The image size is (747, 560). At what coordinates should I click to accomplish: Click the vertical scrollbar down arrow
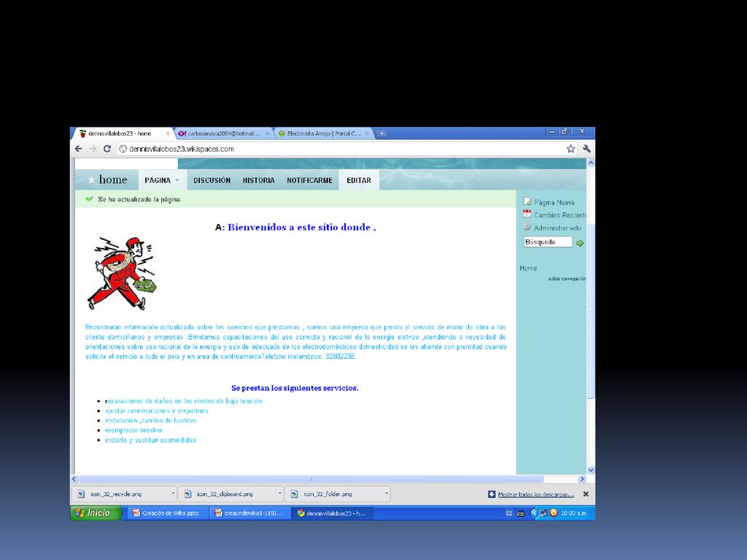(x=591, y=470)
